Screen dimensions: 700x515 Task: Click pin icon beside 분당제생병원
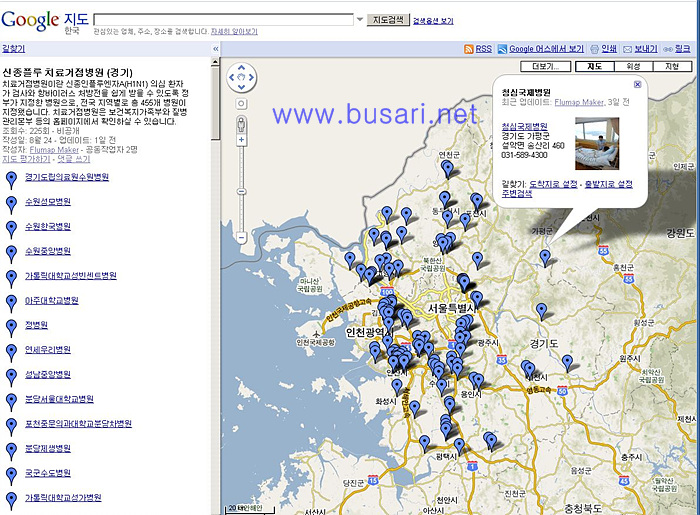(x=12, y=451)
